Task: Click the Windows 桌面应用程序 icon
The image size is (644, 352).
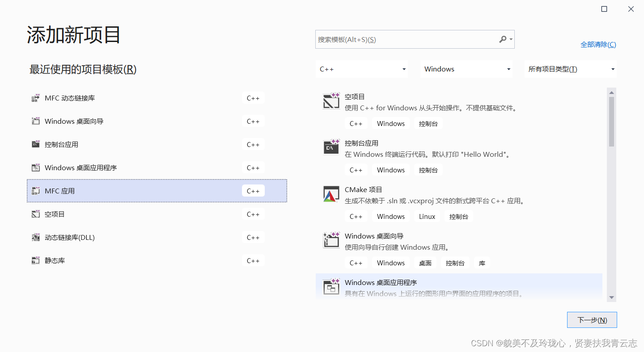Action: [x=331, y=286]
